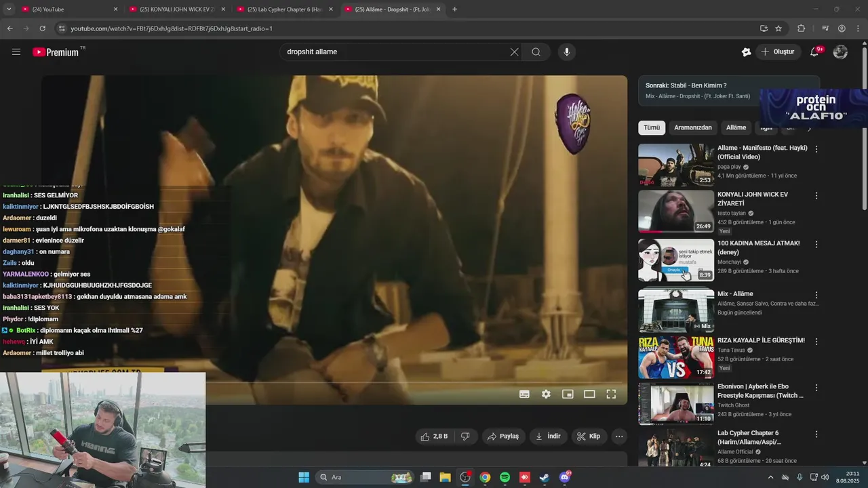The height and width of the screenshot is (488, 868).
Task: Open YouTube notifications bell
Action: click(x=815, y=52)
